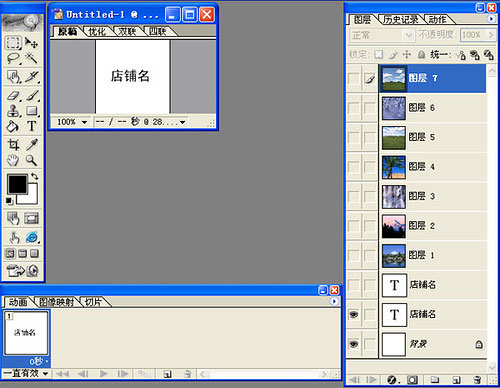Click the background white color swatch
The width and height of the screenshot is (500, 388).
click(x=32, y=198)
